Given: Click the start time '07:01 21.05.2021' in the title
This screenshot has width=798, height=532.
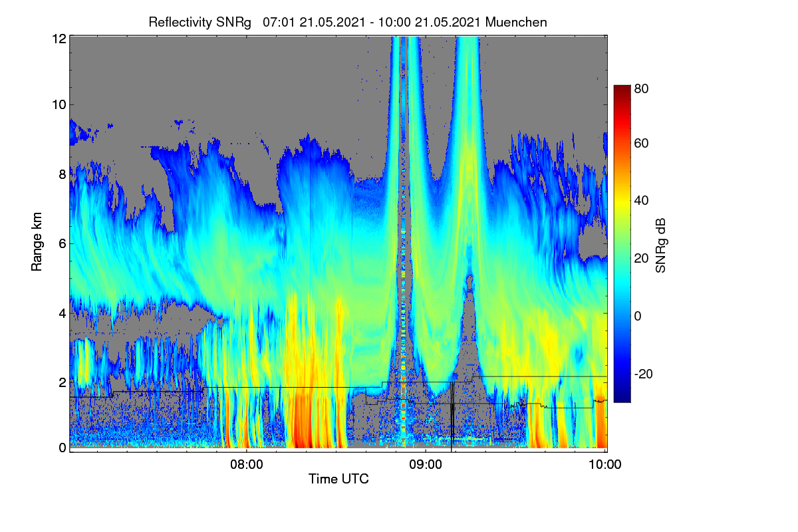Looking at the screenshot, I should click(x=314, y=22).
